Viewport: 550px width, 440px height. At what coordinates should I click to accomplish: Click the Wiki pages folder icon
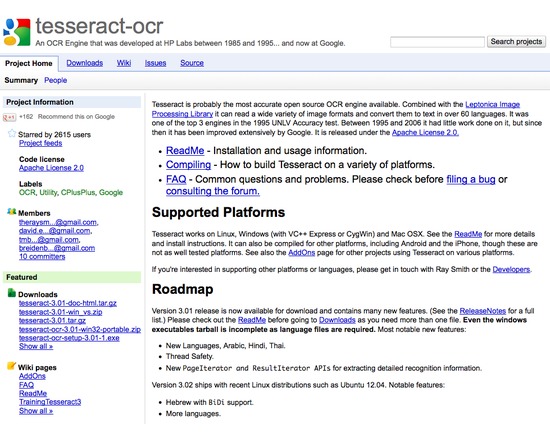click(12, 366)
